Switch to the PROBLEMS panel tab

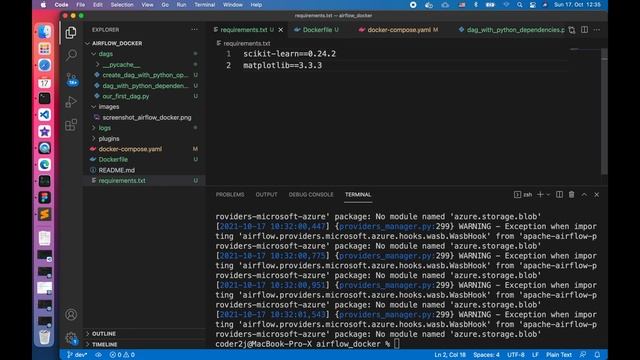230,195
